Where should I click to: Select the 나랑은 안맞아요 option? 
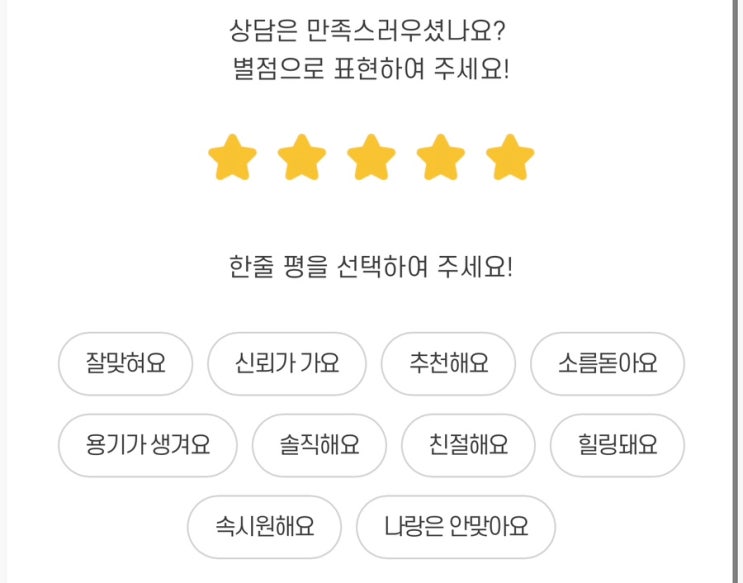(x=456, y=527)
